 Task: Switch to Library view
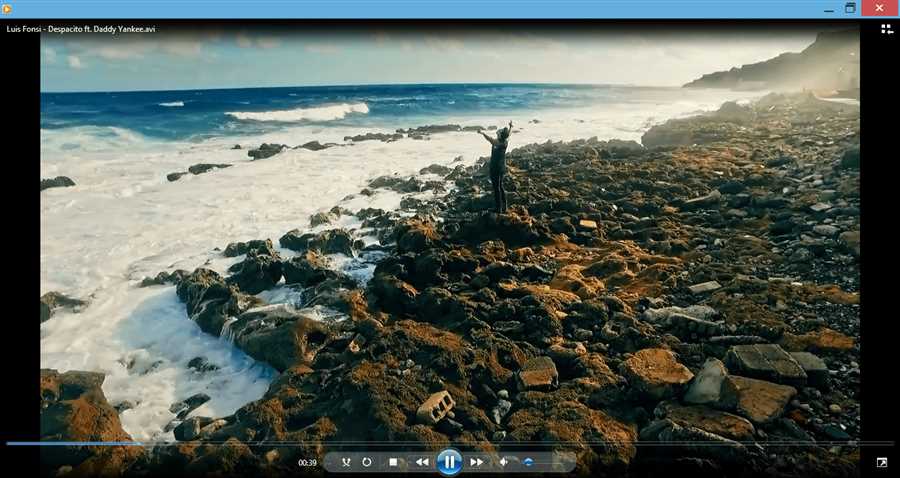click(886, 30)
